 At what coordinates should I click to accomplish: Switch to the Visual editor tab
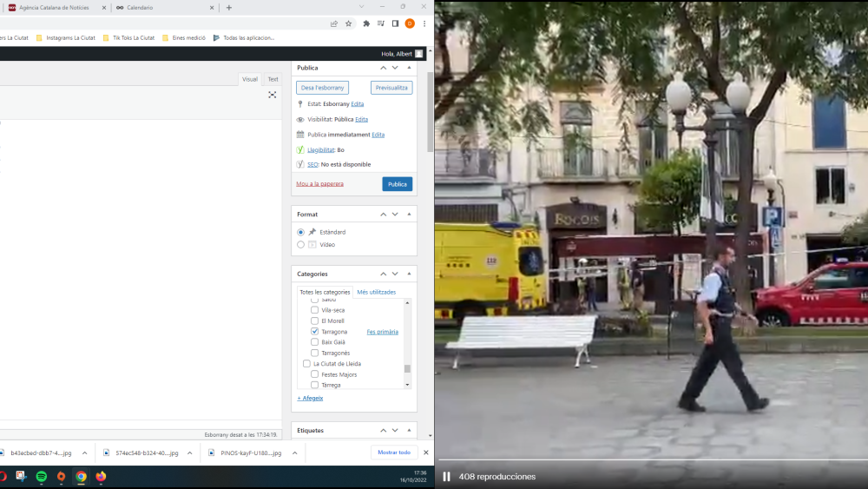pos(250,79)
